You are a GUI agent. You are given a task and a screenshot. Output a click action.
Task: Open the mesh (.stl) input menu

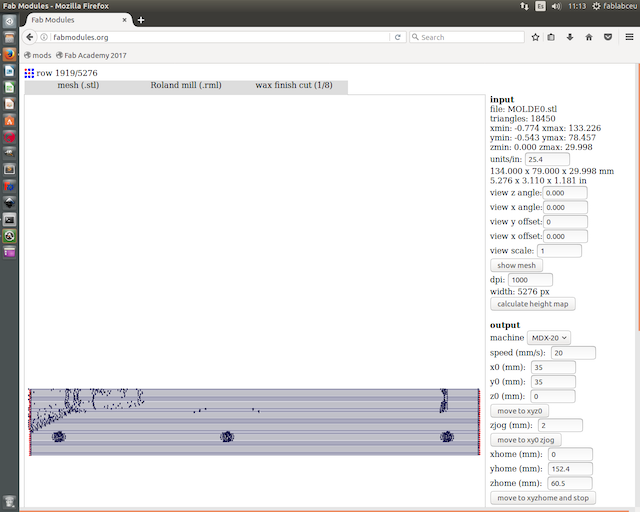click(x=78, y=85)
